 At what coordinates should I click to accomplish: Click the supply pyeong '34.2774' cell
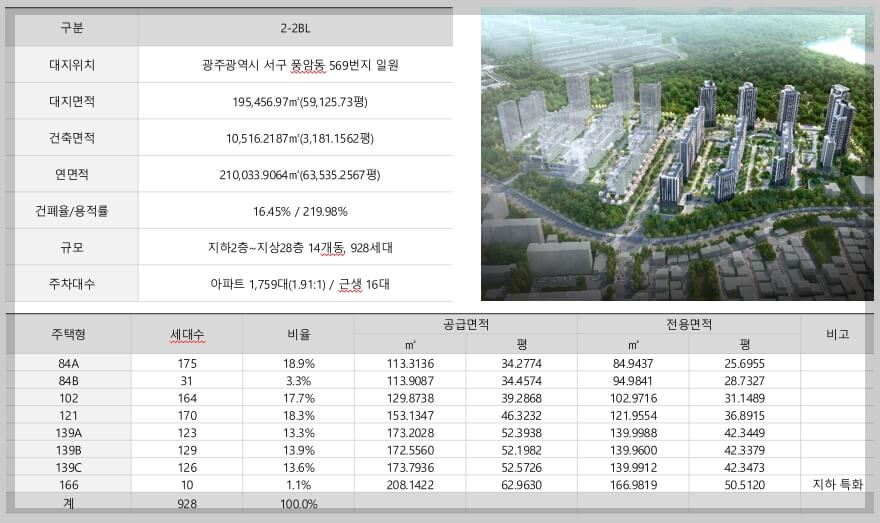click(x=521, y=363)
